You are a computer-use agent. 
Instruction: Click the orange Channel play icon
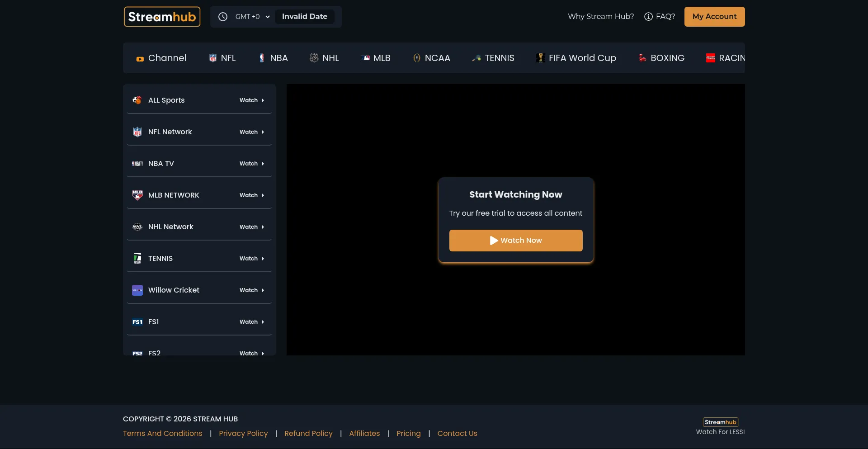pos(140,58)
